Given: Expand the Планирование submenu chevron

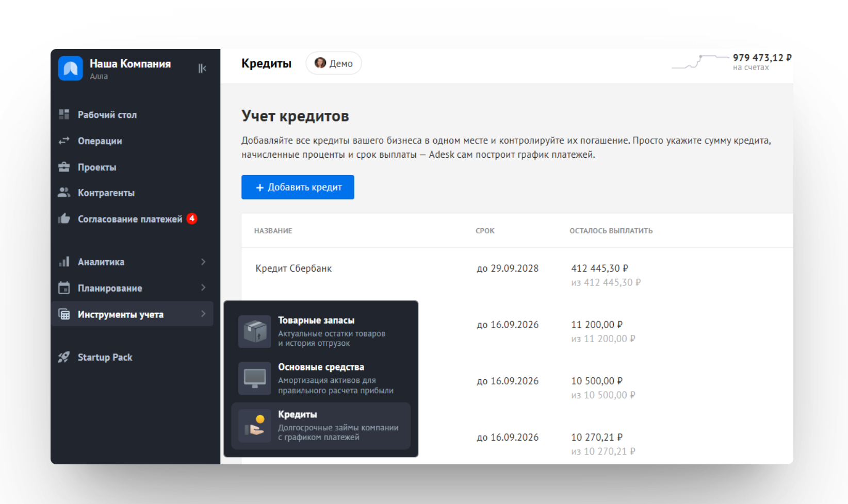Looking at the screenshot, I should tap(203, 288).
